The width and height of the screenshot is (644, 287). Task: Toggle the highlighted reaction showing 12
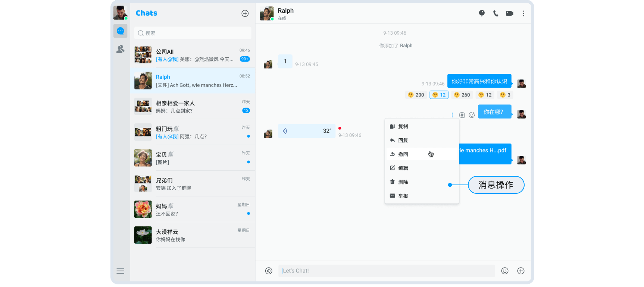439,95
